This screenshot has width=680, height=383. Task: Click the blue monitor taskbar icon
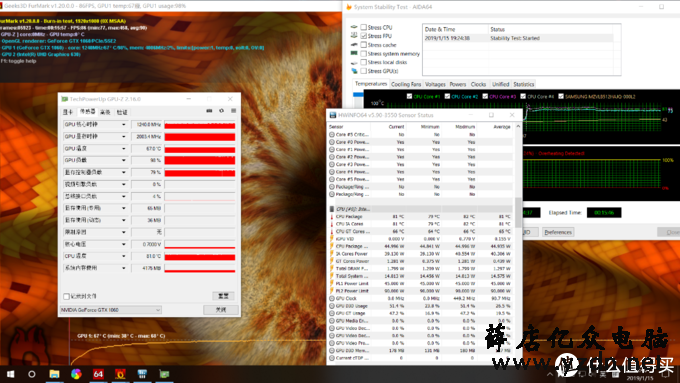click(142, 374)
